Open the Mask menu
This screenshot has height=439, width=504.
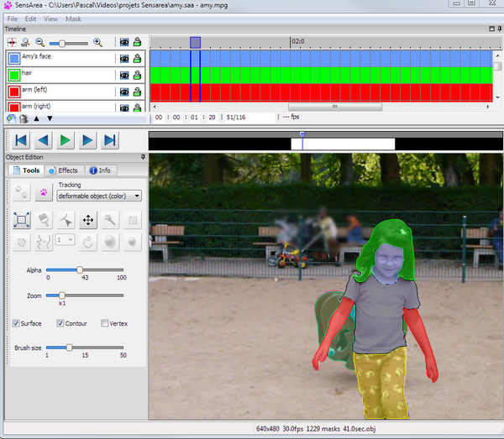point(73,18)
